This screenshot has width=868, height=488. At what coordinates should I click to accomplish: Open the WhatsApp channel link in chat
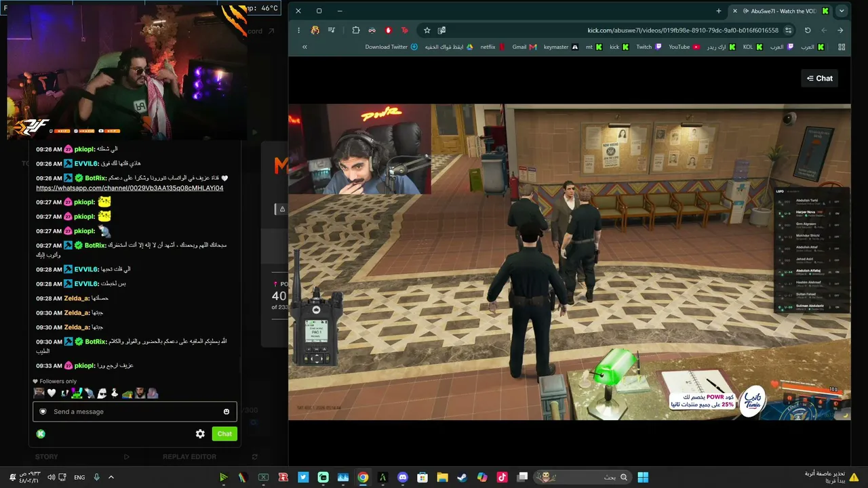tap(130, 188)
